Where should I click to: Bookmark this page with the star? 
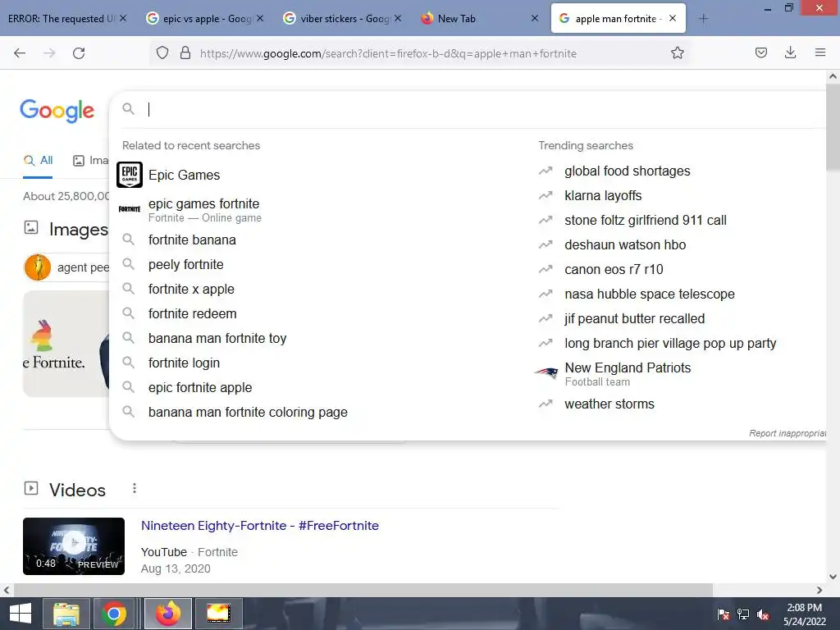coord(677,52)
